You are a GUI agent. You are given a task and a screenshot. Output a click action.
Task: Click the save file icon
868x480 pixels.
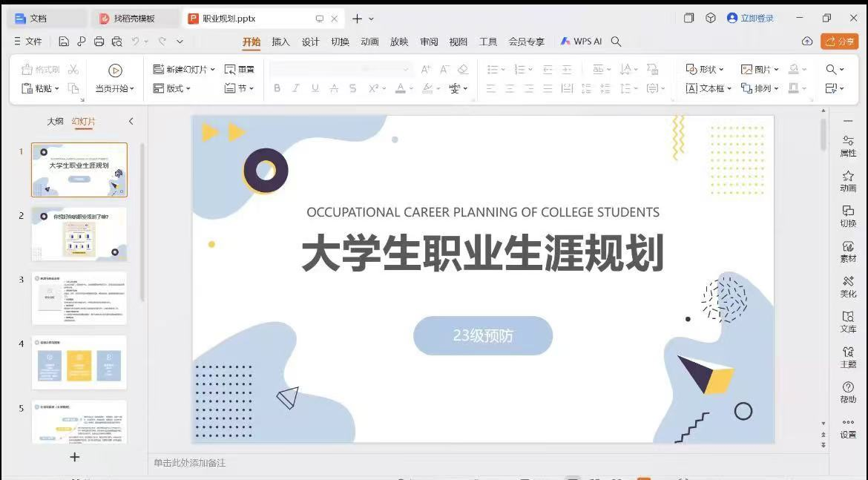coord(64,42)
